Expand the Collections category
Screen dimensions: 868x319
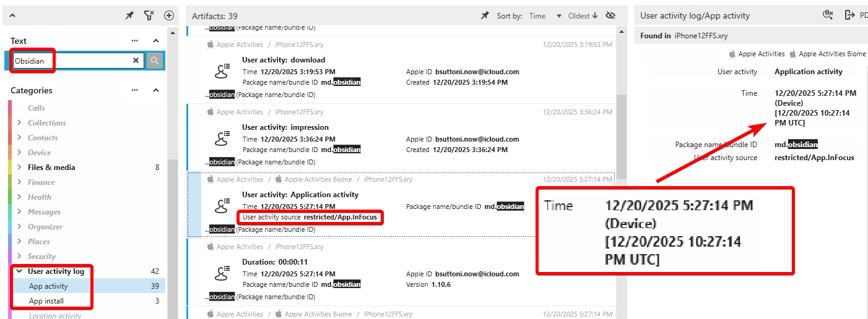[20, 123]
